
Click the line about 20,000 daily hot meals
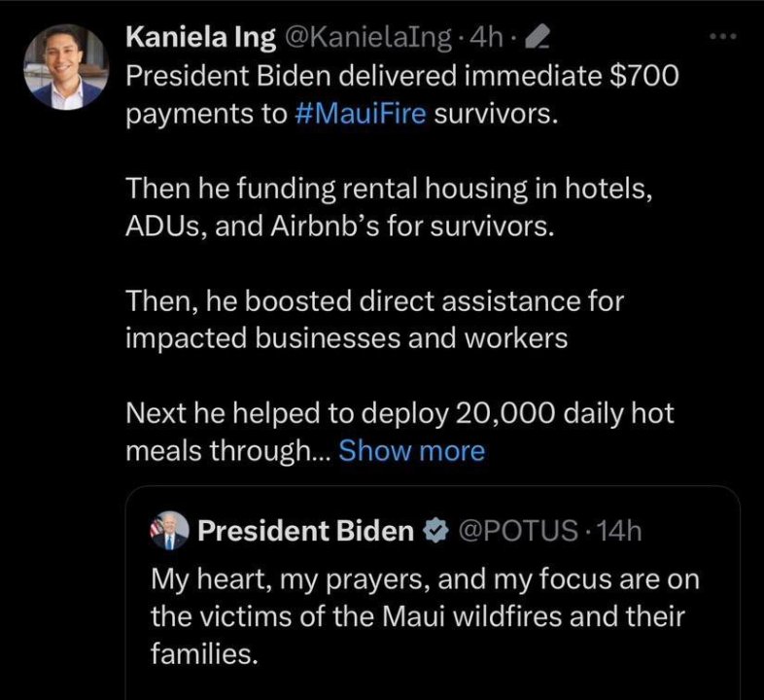pyautogui.click(x=399, y=414)
